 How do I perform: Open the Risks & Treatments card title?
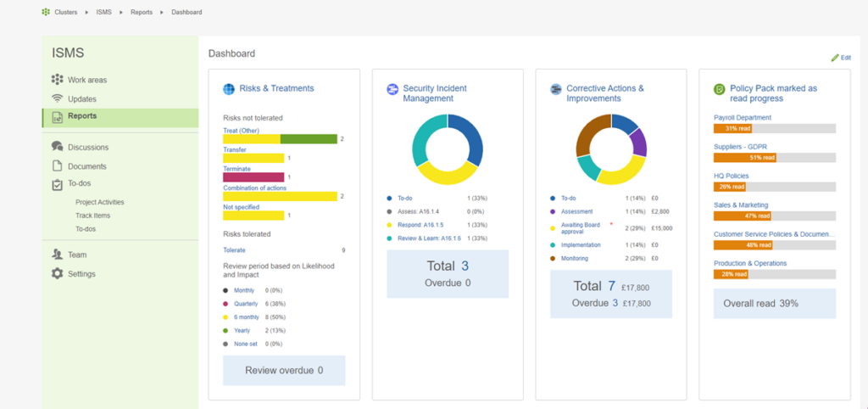276,88
